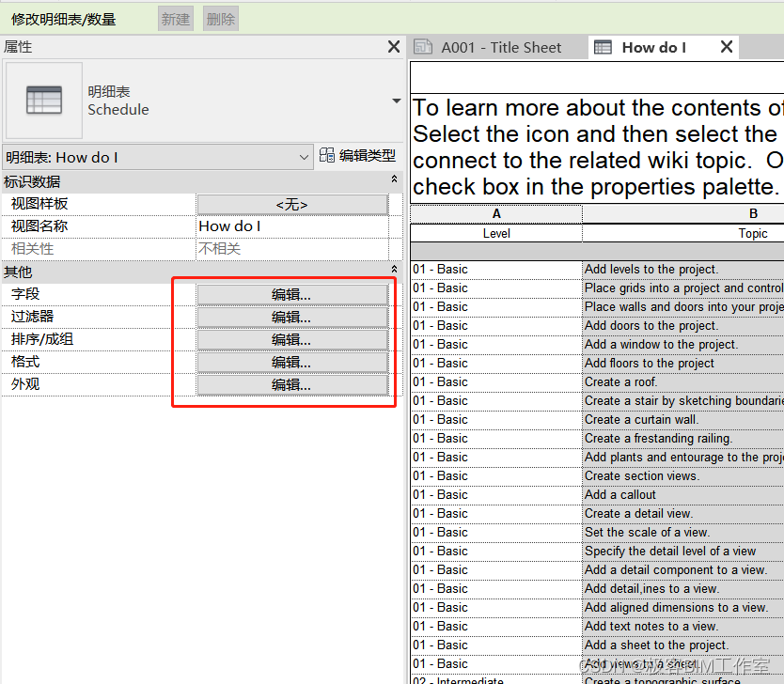Click 'Add aligned dimensions to a view.' cell
The image size is (784, 684).
click(x=683, y=608)
